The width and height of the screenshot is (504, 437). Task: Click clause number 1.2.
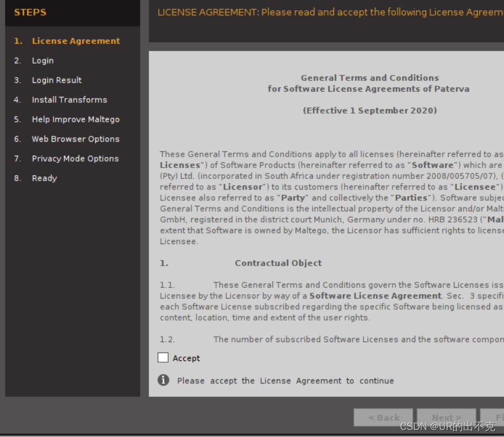click(167, 339)
